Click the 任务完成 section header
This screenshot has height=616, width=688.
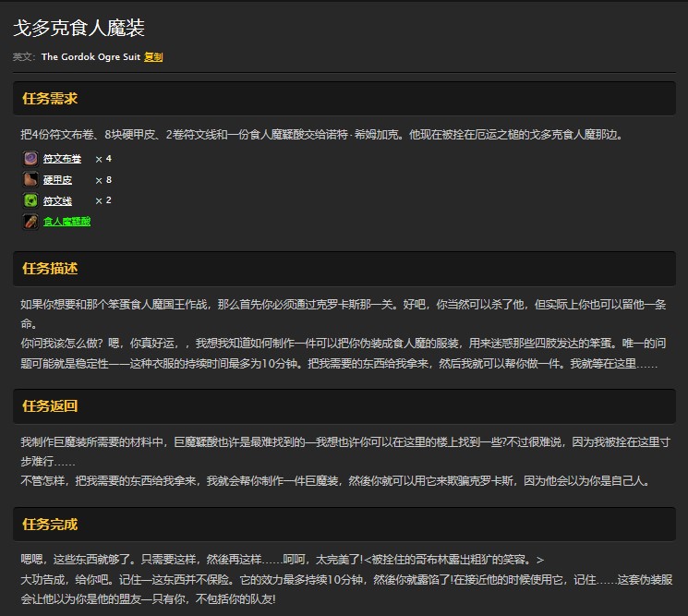click(x=344, y=525)
